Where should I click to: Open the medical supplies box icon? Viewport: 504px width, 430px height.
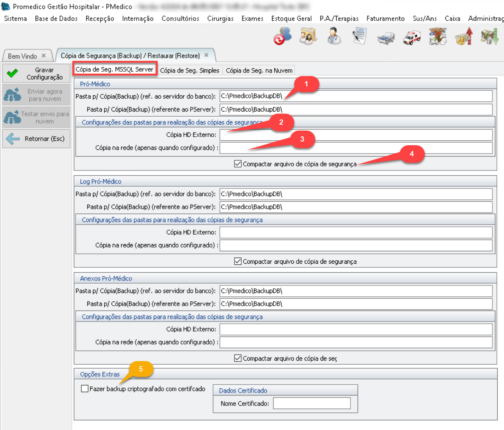438,37
